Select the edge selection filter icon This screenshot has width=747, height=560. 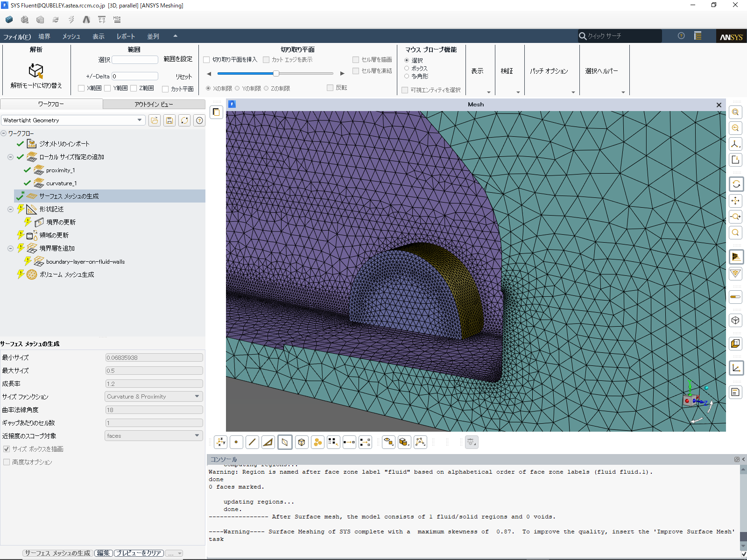coord(252,442)
